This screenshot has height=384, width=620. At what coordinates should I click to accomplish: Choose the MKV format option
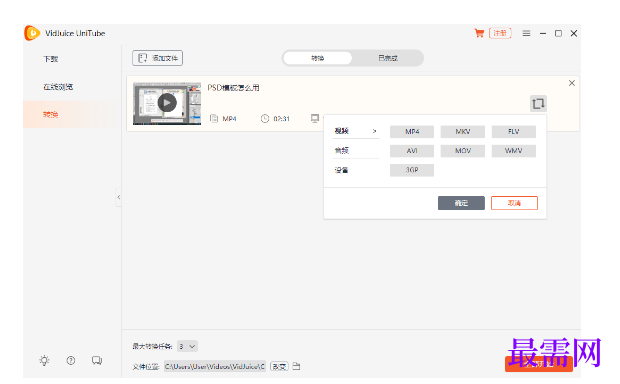(463, 131)
